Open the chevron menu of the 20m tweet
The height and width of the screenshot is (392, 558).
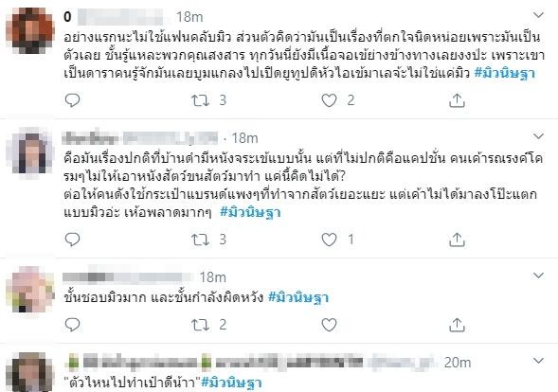[x=538, y=361]
